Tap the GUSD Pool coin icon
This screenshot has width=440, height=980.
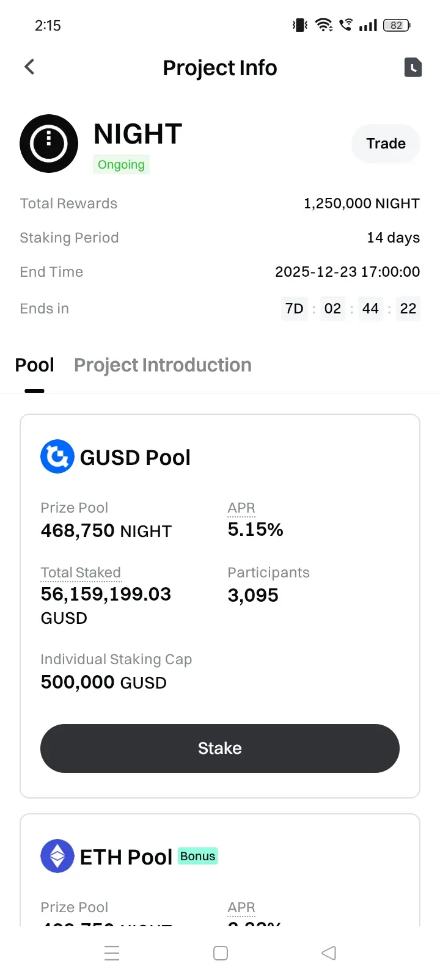57,457
